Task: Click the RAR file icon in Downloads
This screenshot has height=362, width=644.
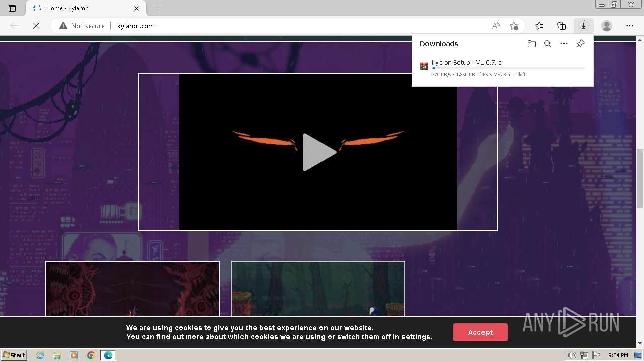Action: pyautogui.click(x=424, y=66)
